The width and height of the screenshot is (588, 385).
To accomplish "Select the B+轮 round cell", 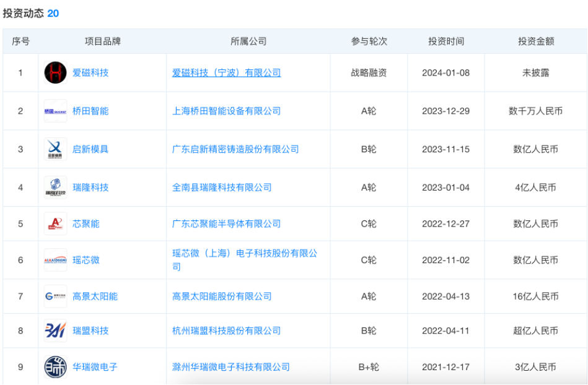I will [x=369, y=367].
